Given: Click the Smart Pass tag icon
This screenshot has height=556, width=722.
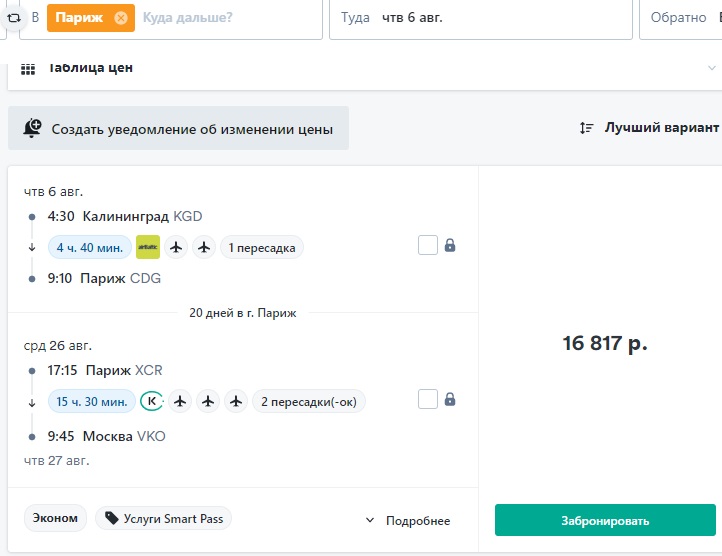Looking at the screenshot, I should click(x=111, y=518).
